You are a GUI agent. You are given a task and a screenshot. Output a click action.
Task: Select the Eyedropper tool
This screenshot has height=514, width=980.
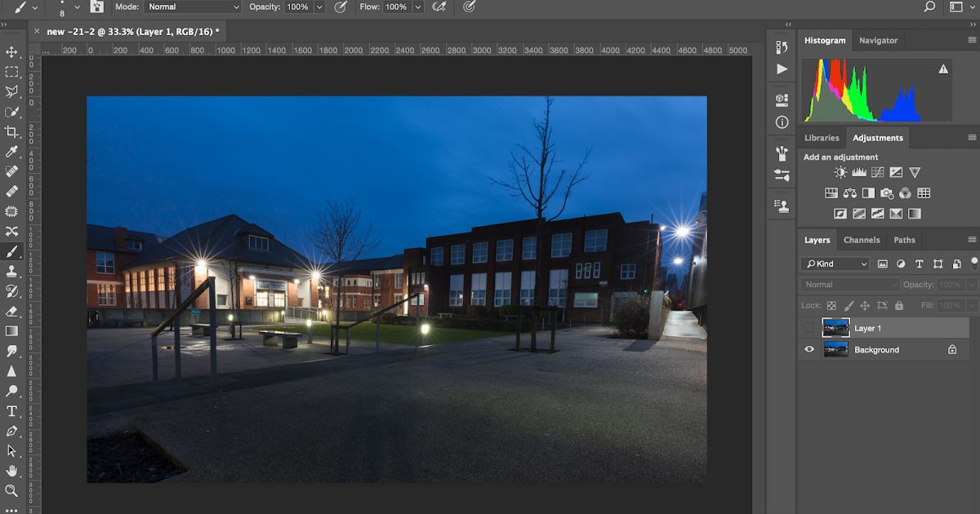[x=12, y=151]
